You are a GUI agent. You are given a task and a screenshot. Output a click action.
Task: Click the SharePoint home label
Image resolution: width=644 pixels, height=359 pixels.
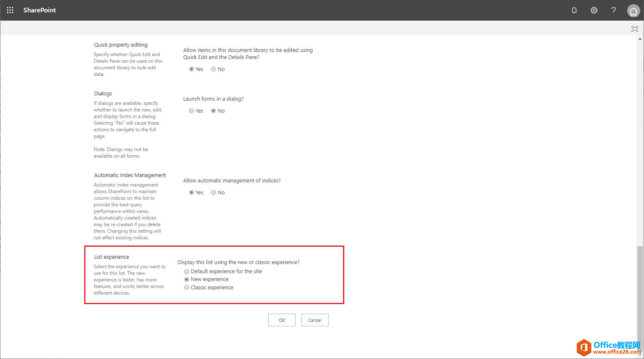40,10
